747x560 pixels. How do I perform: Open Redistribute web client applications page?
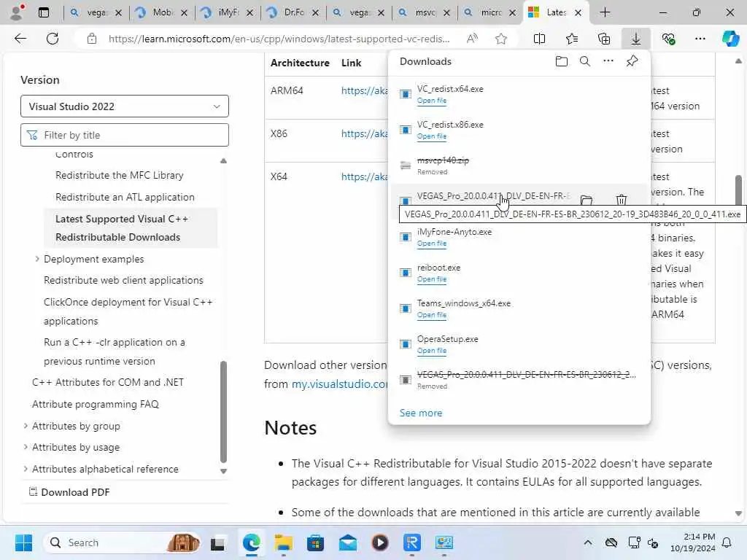123,280
